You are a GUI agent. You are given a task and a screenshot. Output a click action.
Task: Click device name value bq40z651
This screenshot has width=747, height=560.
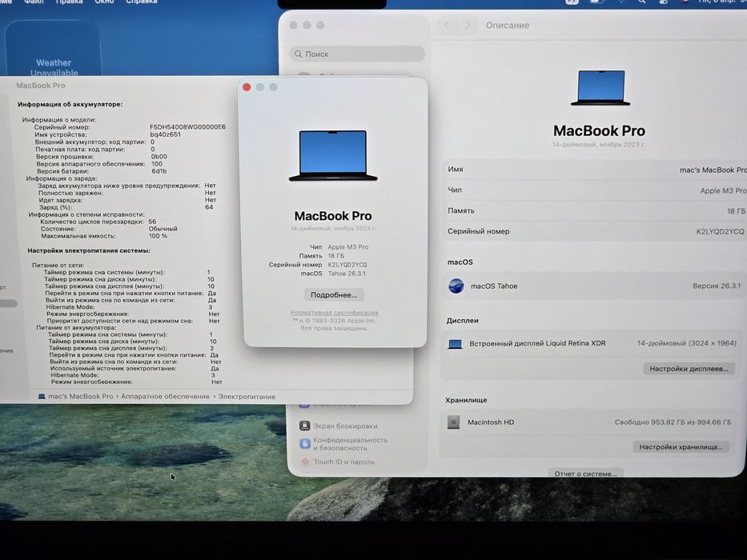pyautogui.click(x=165, y=134)
